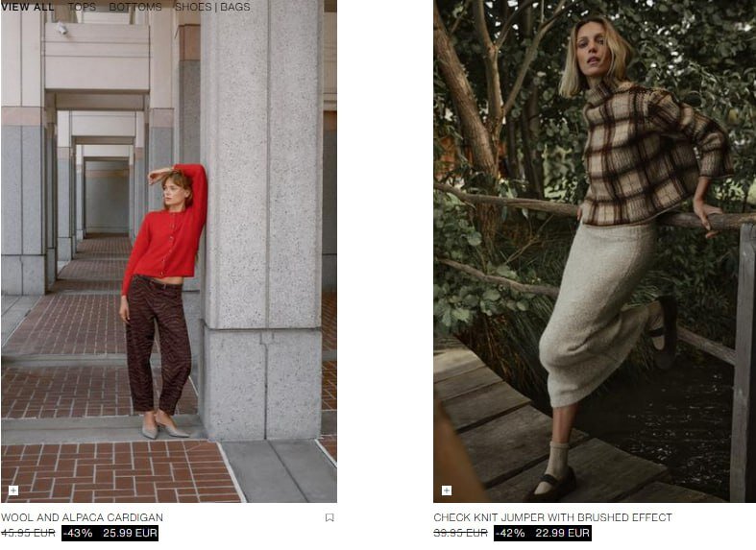Click the grey knit skirt in photo
Screen dimensions: 756x550
pos(597,313)
